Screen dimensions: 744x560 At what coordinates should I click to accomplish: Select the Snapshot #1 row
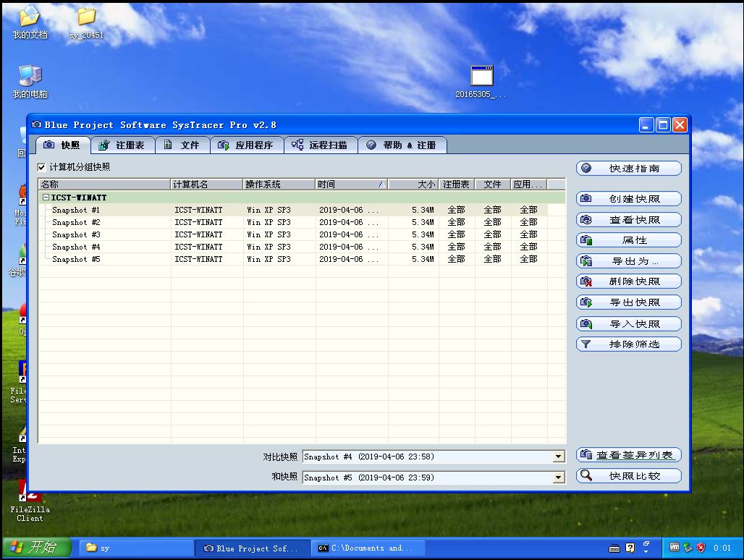tap(302, 210)
